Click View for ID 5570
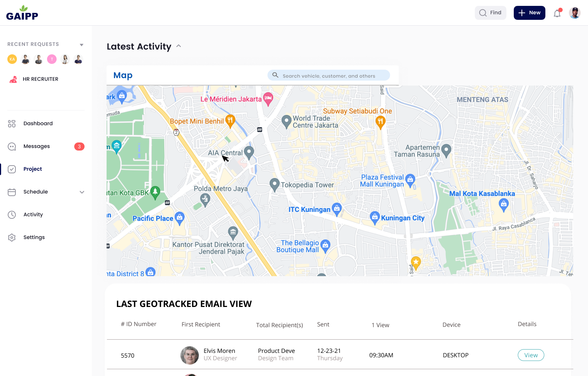The height and width of the screenshot is (376, 588). point(531,355)
